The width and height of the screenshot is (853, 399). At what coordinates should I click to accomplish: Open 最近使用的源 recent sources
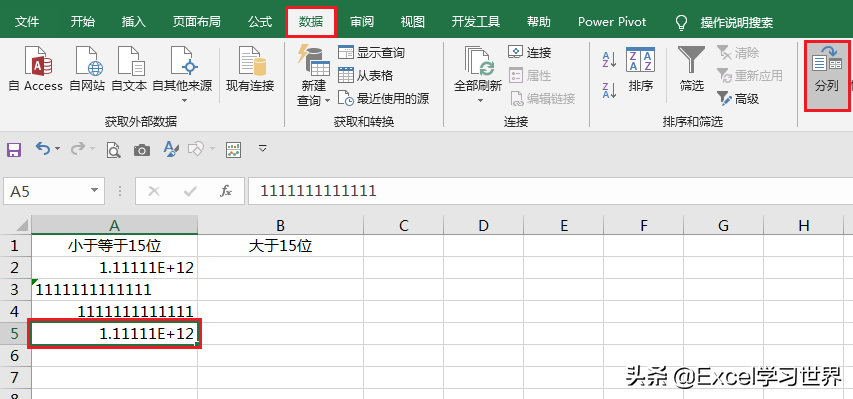[384, 99]
